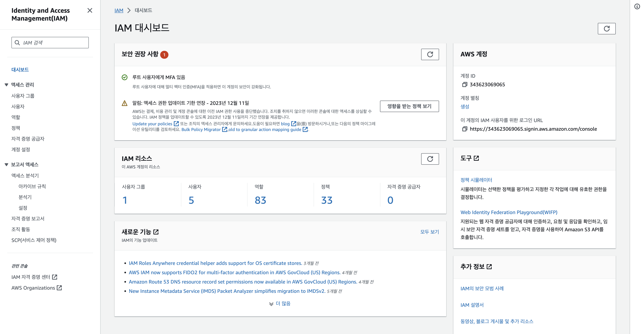Go to 정책 in the sidebar

click(16, 128)
